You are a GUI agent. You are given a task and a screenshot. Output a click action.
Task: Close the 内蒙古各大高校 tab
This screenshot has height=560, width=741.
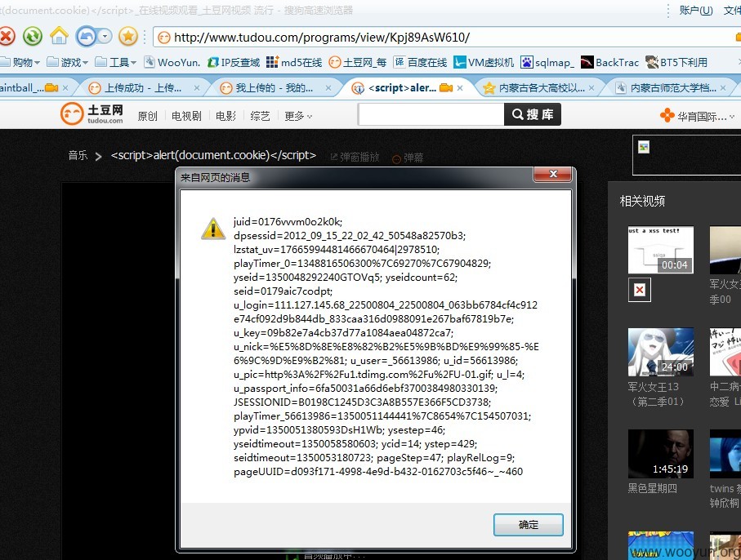(x=591, y=88)
